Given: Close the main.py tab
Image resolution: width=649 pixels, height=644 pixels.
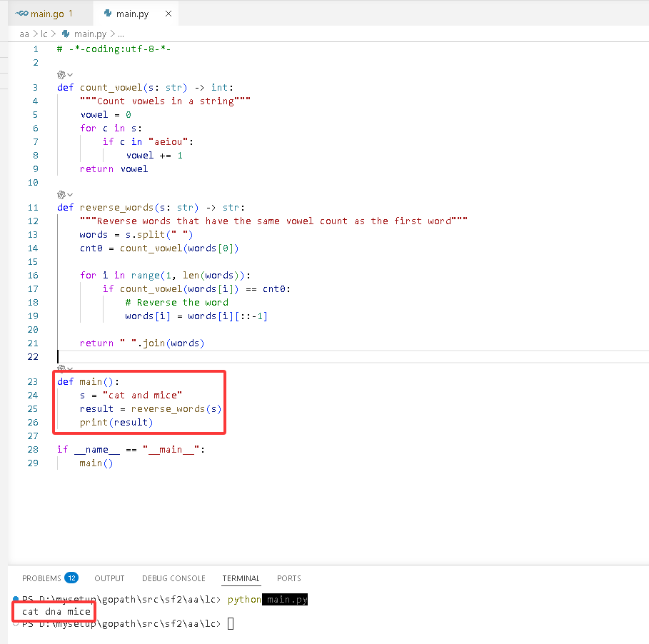Looking at the screenshot, I should pos(168,14).
